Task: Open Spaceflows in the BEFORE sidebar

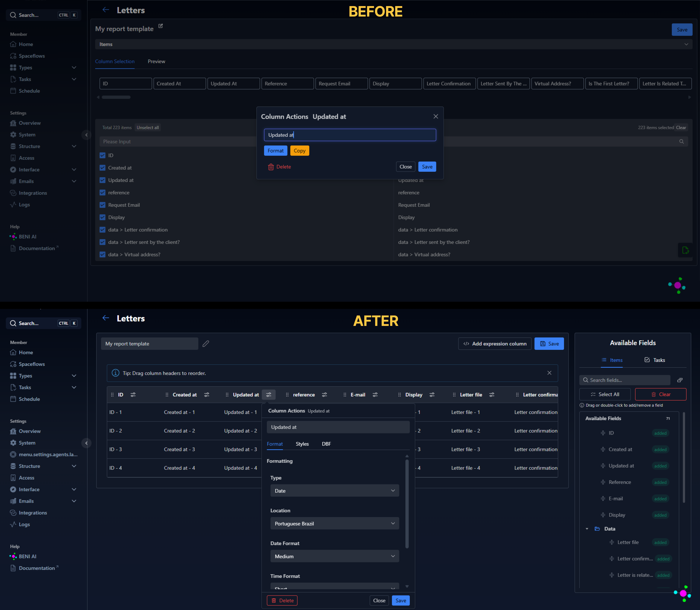Action: [x=32, y=56]
